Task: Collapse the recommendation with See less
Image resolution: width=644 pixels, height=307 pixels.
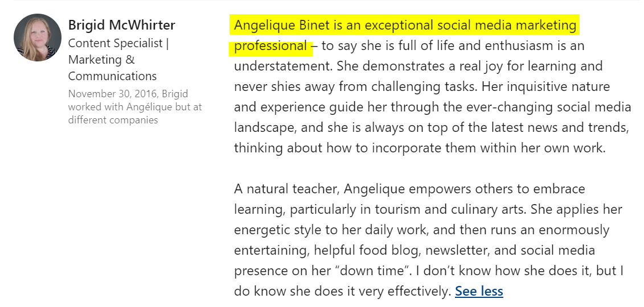Action: coord(479,292)
